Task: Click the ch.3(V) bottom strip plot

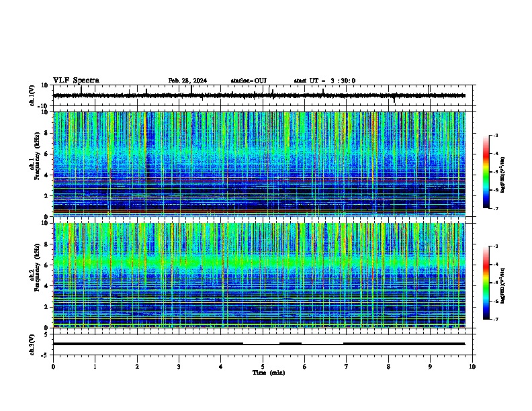Action: coord(263,345)
